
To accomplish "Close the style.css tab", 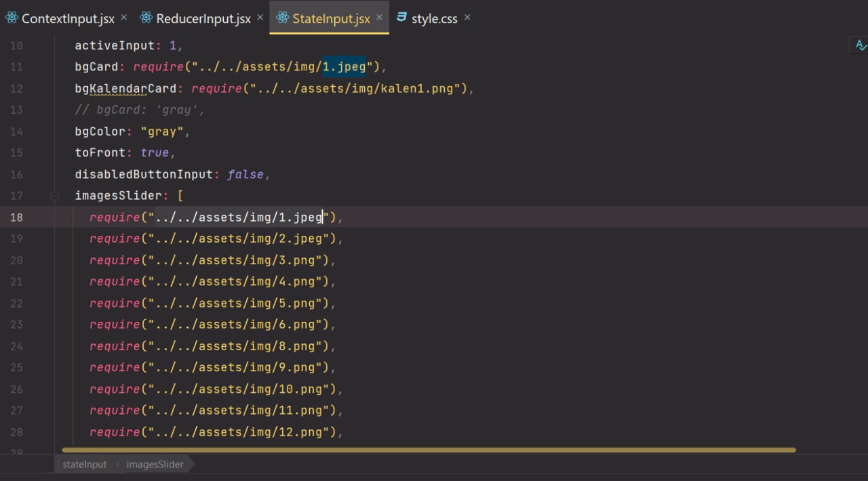I will pos(467,18).
